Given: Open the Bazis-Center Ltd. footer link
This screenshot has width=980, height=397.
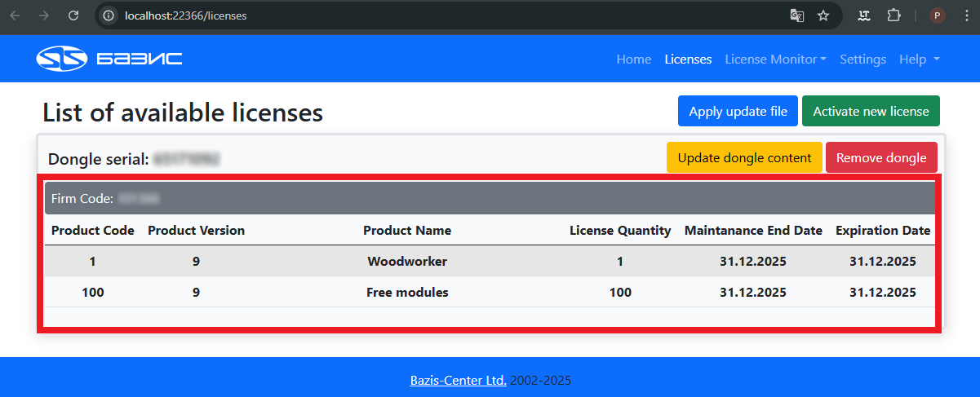Looking at the screenshot, I should coord(458,380).
